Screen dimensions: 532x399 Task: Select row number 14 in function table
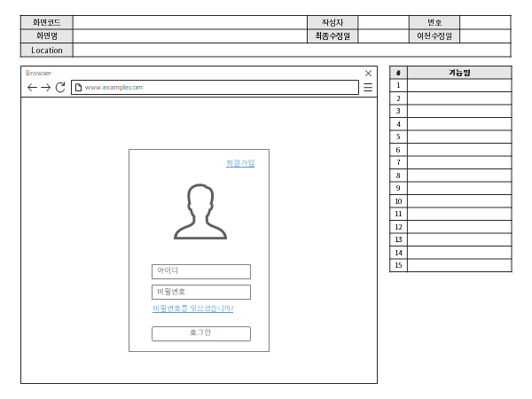point(450,253)
